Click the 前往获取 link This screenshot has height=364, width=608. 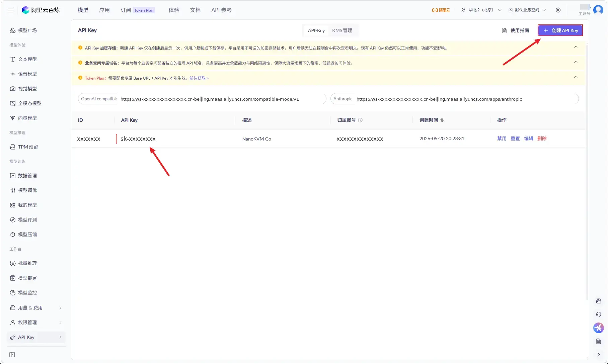pos(199,78)
